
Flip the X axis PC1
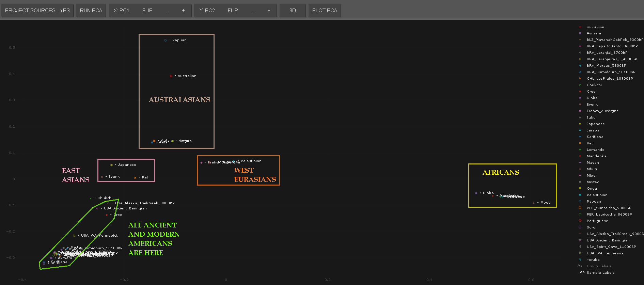click(147, 11)
